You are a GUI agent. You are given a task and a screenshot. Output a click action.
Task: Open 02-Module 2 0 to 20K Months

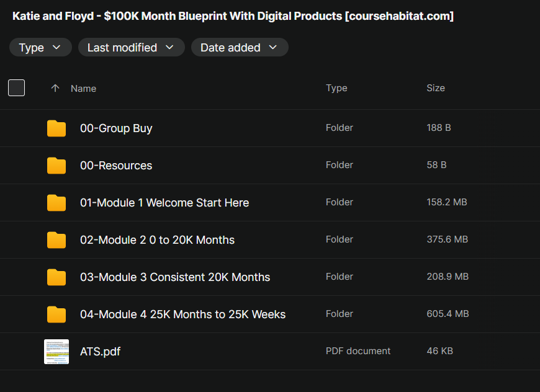(157, 240)
